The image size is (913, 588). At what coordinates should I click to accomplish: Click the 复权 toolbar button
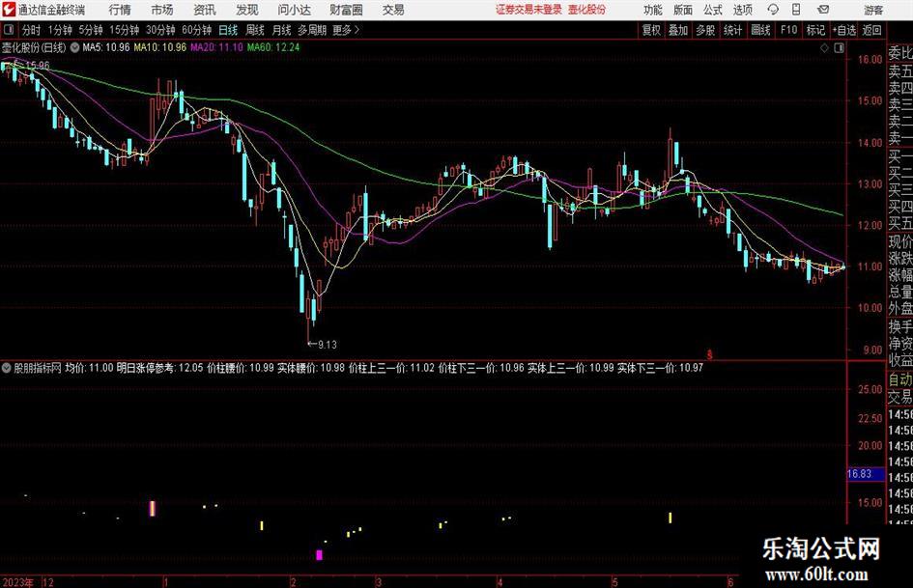(651, 30)
